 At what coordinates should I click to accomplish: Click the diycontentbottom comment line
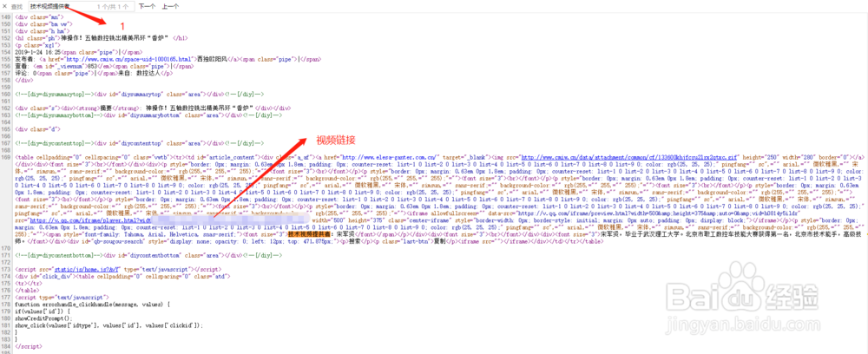point(149,254)
